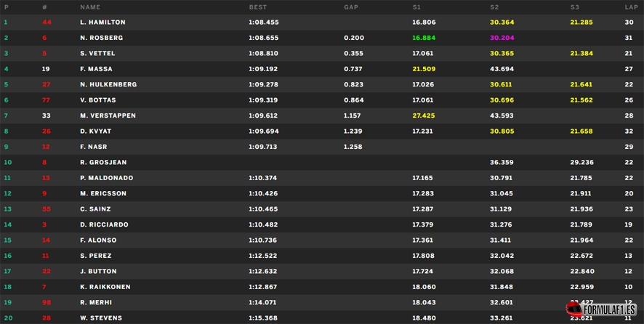
Task: Select Rosberg's green 16.884 sector time
Action: [x=424, y=38]
